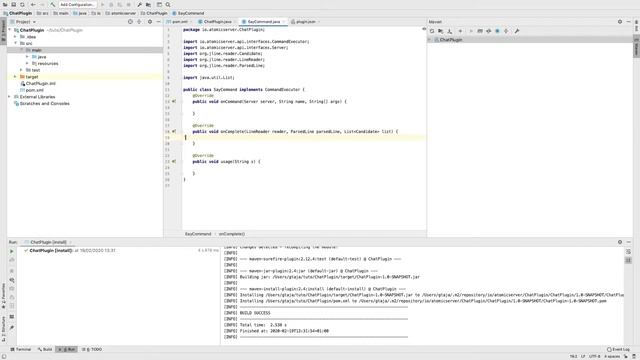Click the Search Everywhere magnifier icon

click(x=168, y=4)
